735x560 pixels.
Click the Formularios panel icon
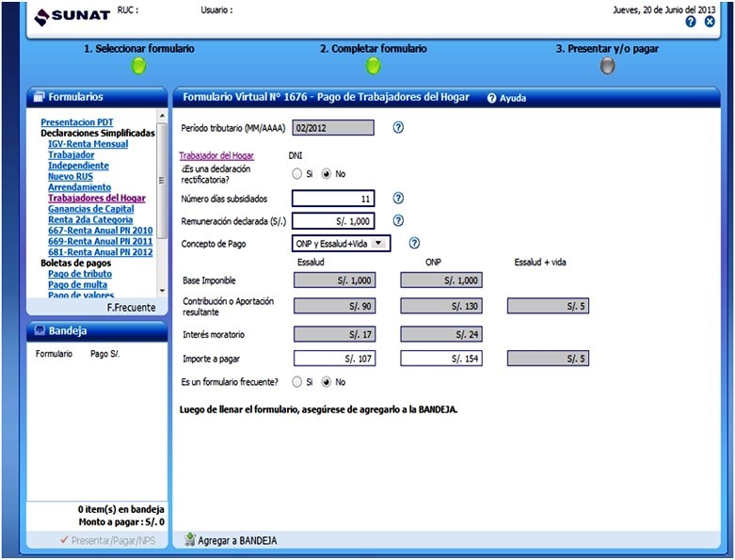click(x=39, y=97)
